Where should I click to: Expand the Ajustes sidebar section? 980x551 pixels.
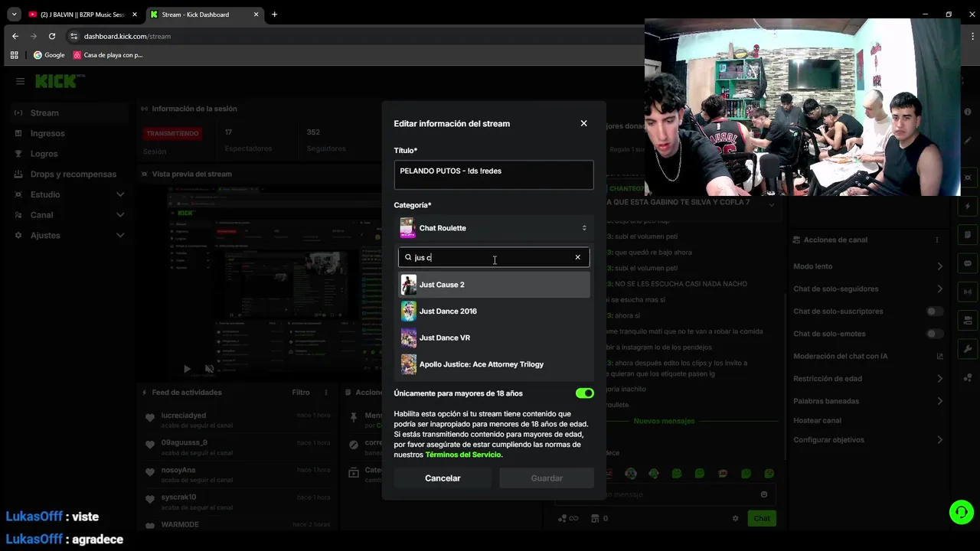point(120,236)
